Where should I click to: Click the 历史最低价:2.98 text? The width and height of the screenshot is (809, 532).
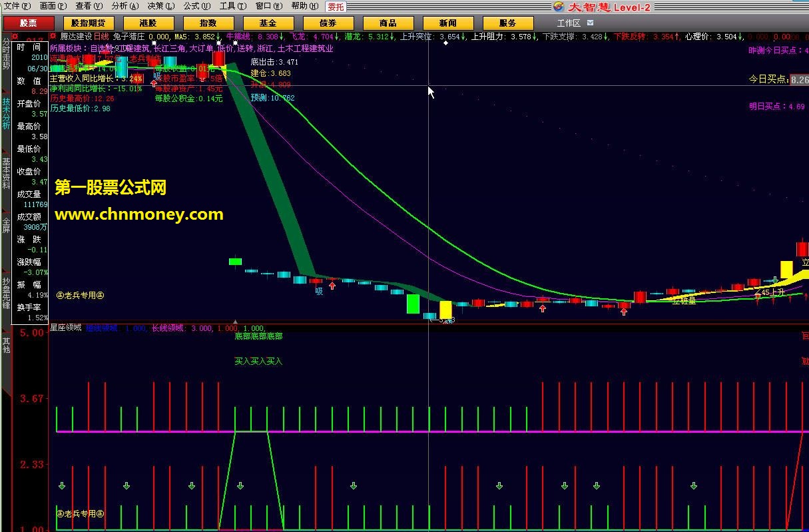tap(81, 108)
